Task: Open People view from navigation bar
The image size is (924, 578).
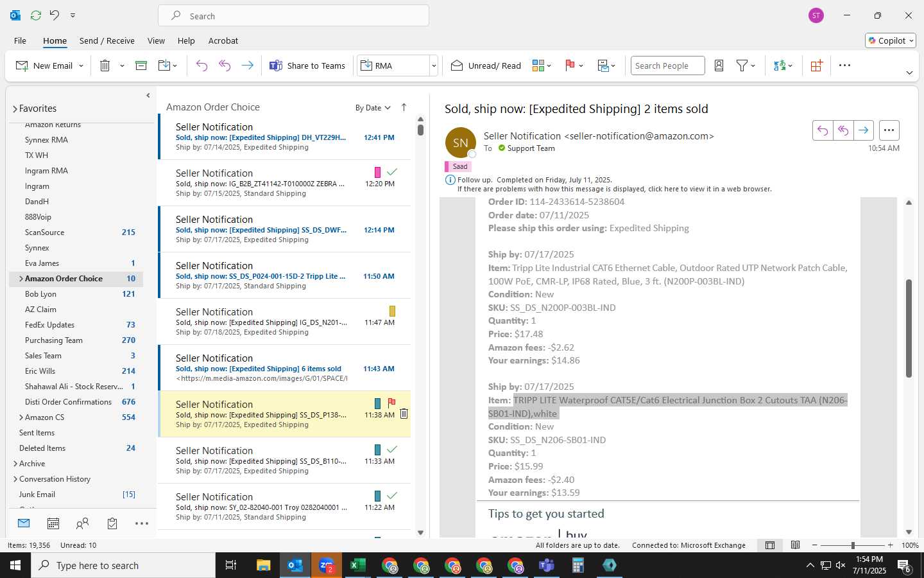Action: (x=82, y=523)
